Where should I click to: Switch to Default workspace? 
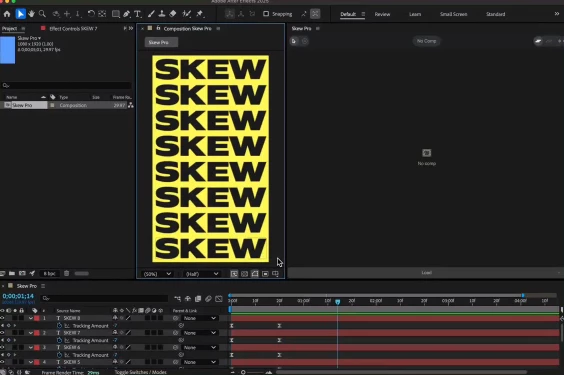(348, 14)
